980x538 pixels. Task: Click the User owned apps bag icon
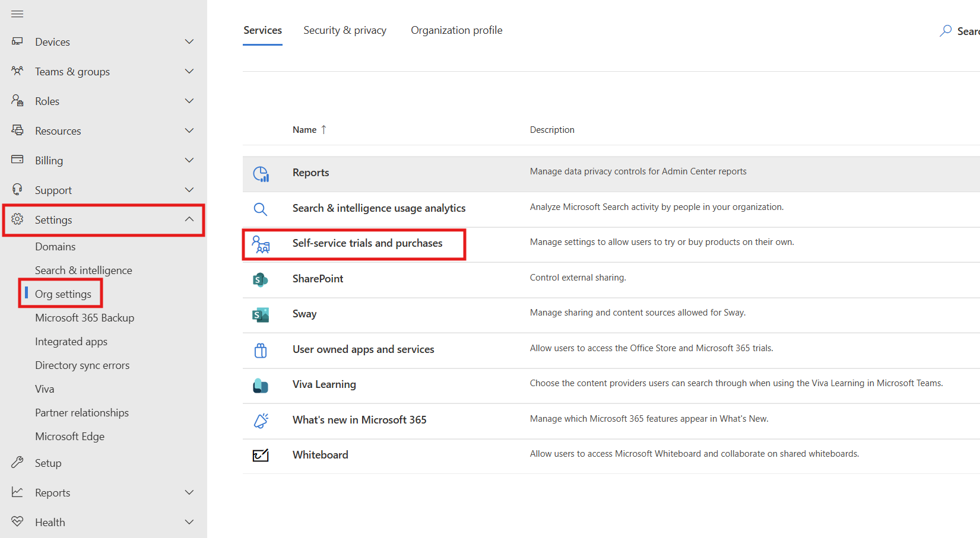tap(260, 351)
